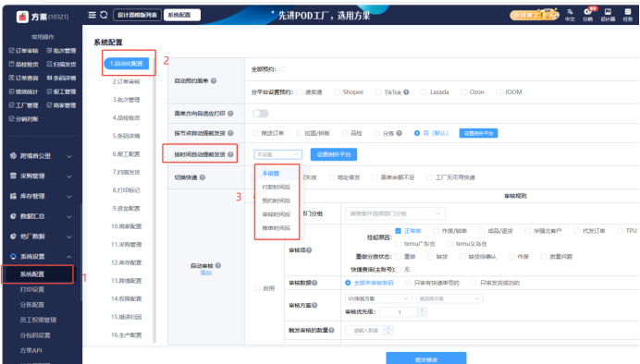
Task: Switch to 设计器模版列表 tab
Action: tap(137, 15)
